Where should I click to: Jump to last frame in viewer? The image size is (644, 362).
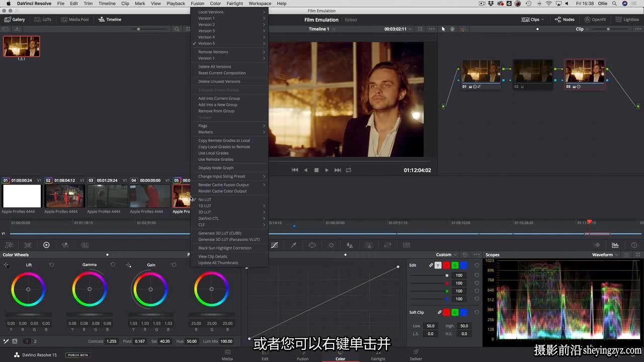point(338,170)
